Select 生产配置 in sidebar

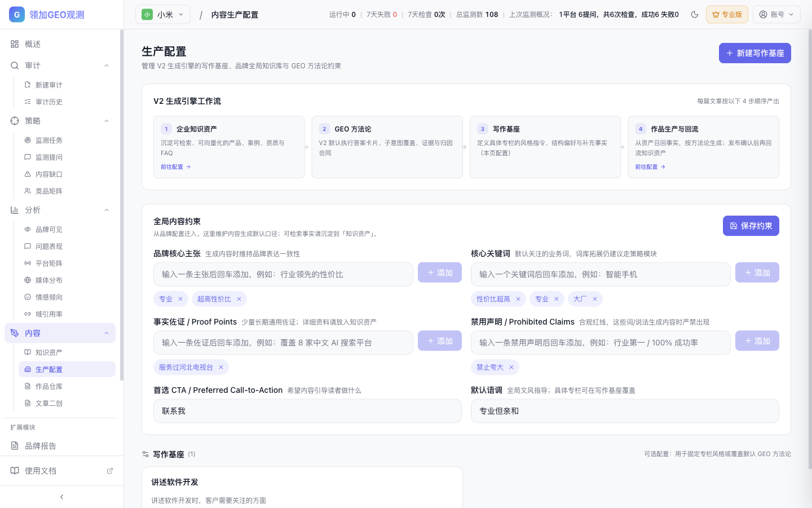pyautogui.click(x=67, y=369)
